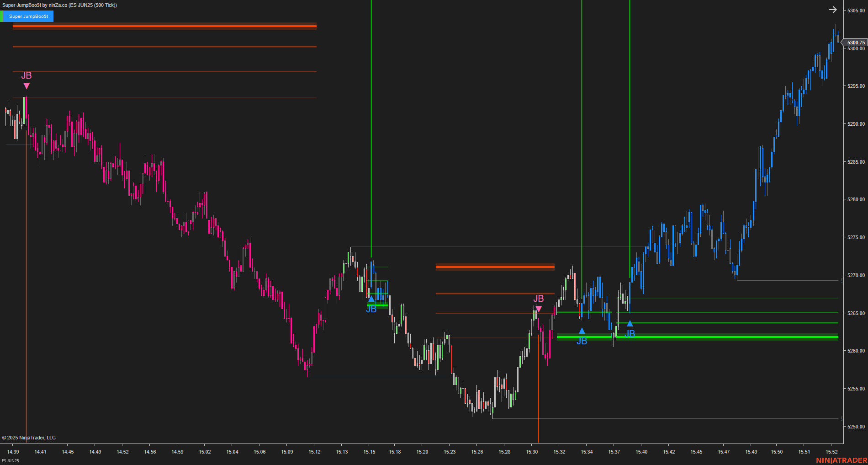The width and height of the screenshot is (868, 465).
Task: Select the blue JB buy triangle near 15:34
Action: (582, 331)
